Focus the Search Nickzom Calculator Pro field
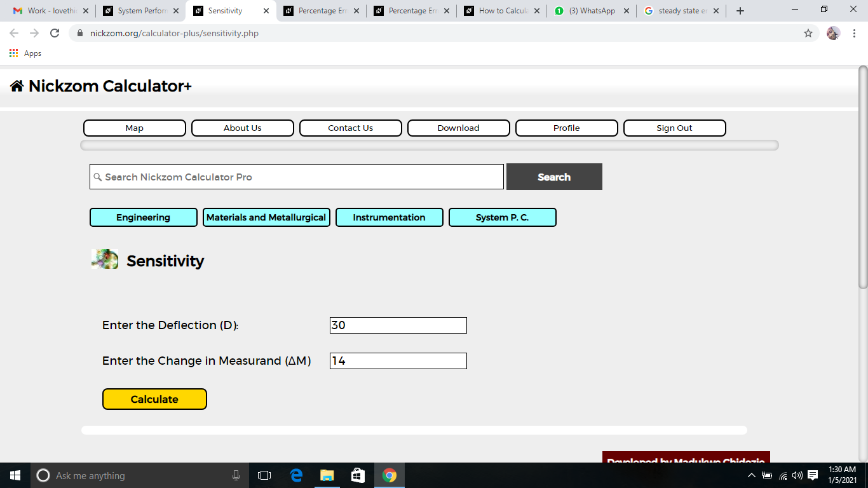868x488 pixels. point(297,177)
